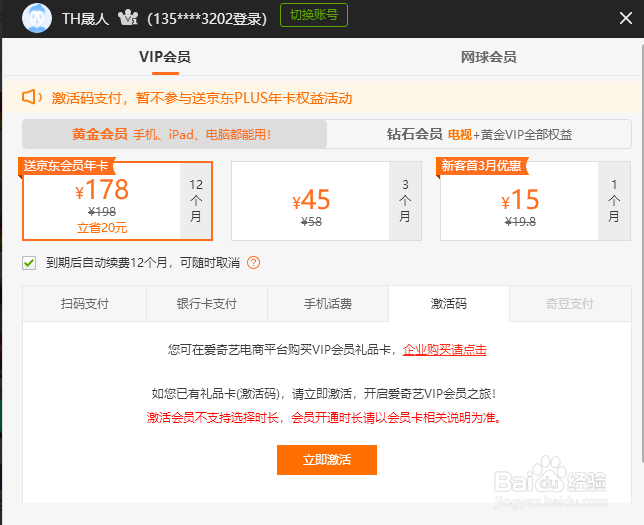Click the 立省20元 savings text
Viewport: 644px width, 525px height.
pyautogui.click(x=102, y=228)
